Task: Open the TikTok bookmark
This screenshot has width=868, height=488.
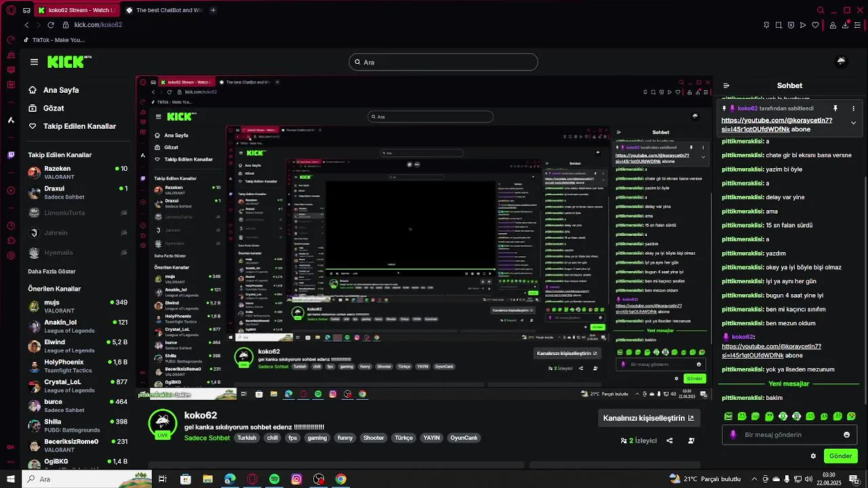Action: point(54,40)
